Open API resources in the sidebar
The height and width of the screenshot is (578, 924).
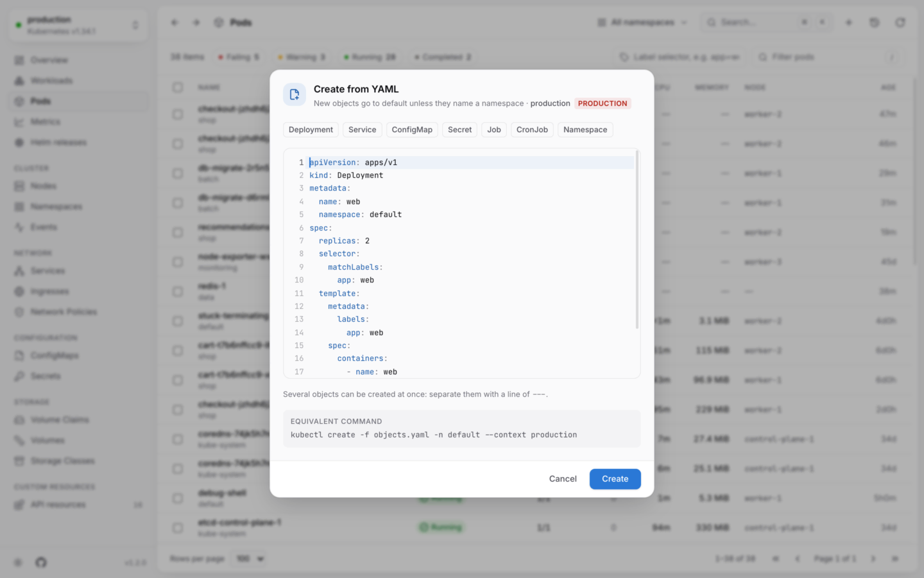click(x=78, y=504)
